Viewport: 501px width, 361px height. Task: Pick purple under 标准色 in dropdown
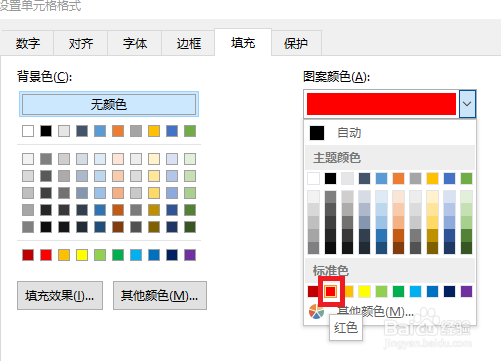point(466,291)
